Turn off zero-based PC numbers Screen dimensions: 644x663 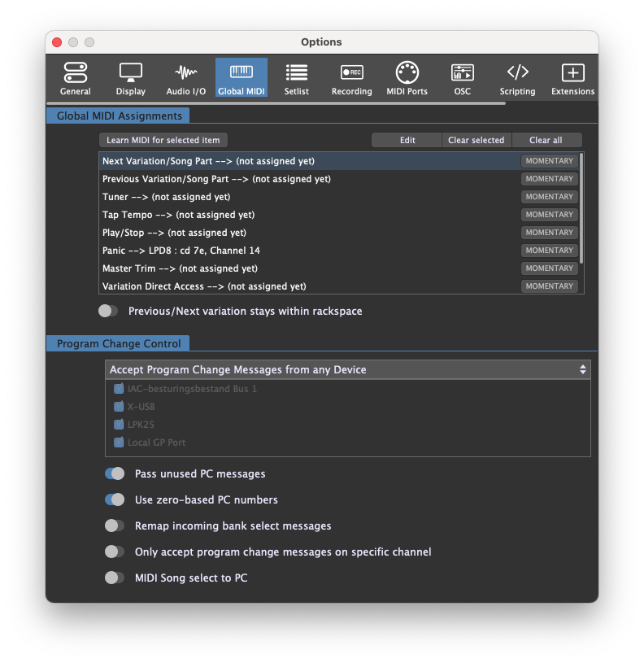(115, 499)
